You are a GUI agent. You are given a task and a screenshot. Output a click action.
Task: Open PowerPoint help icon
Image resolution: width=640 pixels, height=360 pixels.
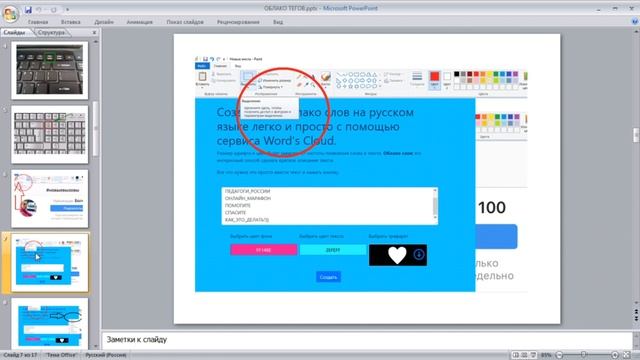click(x=635, y=22)
